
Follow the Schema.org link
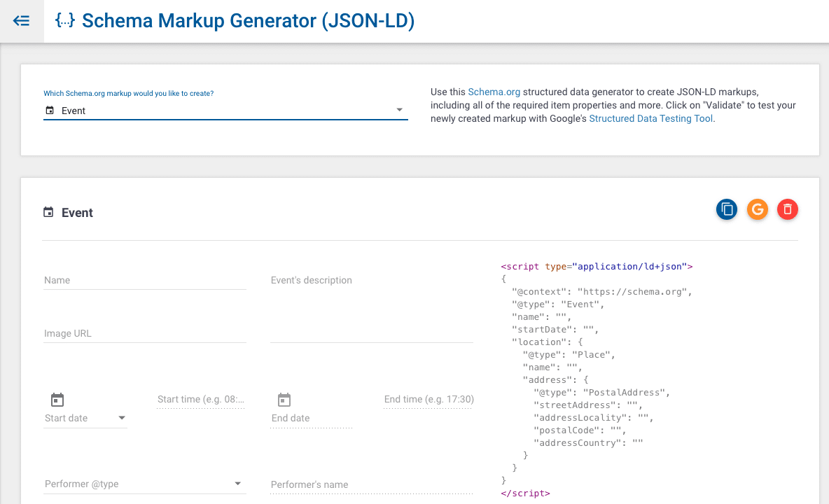coord(494,92)
